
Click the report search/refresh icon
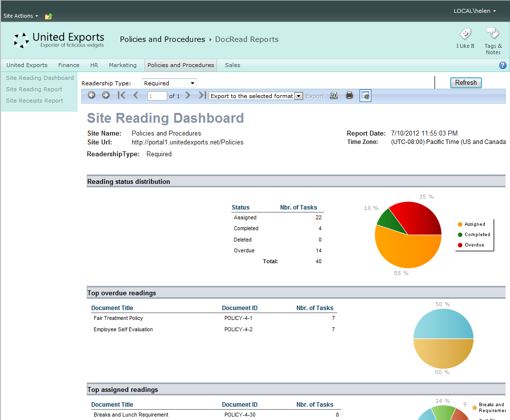[334, 96]
